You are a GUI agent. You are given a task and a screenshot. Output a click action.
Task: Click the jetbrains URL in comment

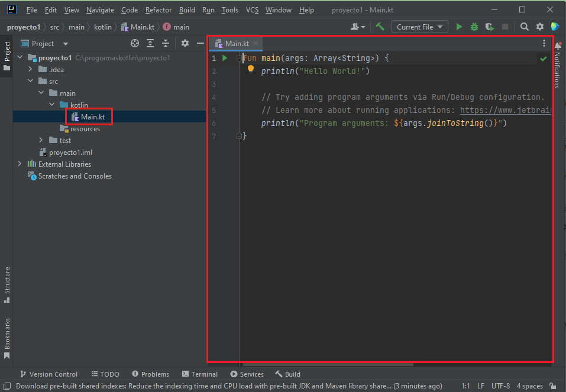pos(505,110)
